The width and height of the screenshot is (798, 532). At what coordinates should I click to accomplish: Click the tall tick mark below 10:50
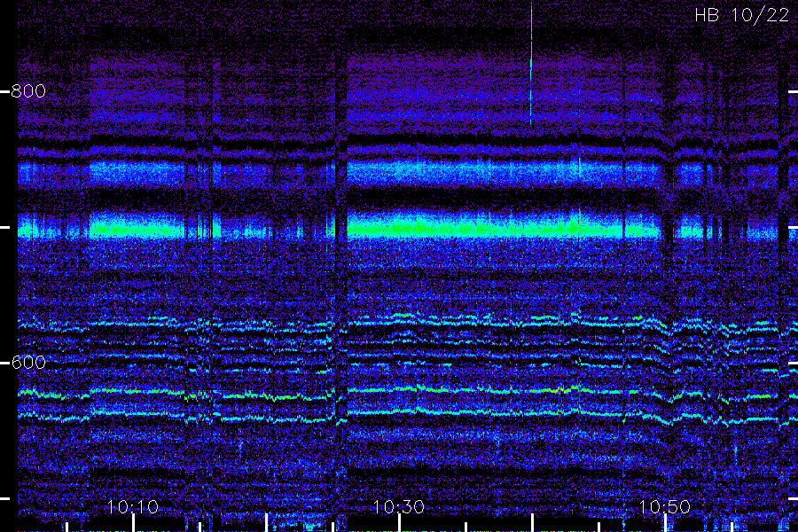[665, 523]
